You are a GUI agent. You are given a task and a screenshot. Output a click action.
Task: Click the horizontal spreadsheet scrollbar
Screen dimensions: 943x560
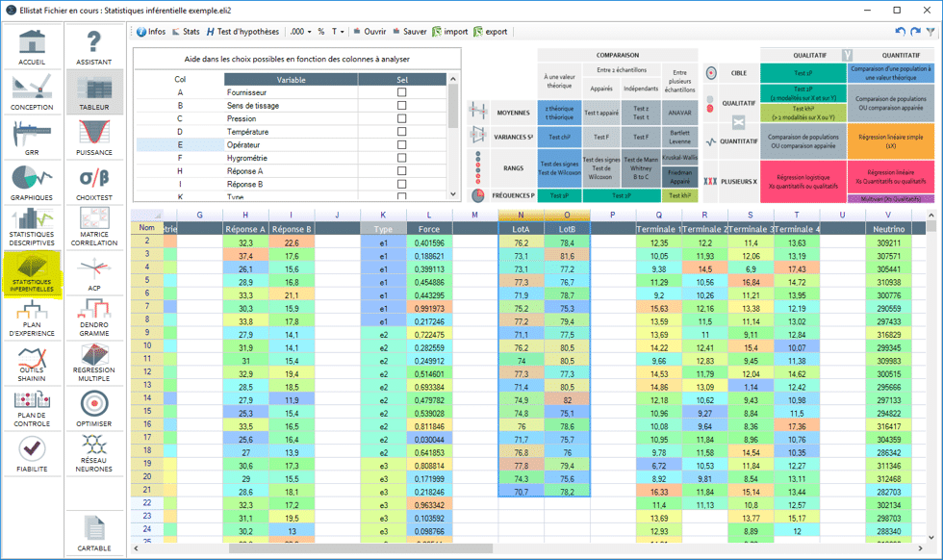[x=360, y=548]
